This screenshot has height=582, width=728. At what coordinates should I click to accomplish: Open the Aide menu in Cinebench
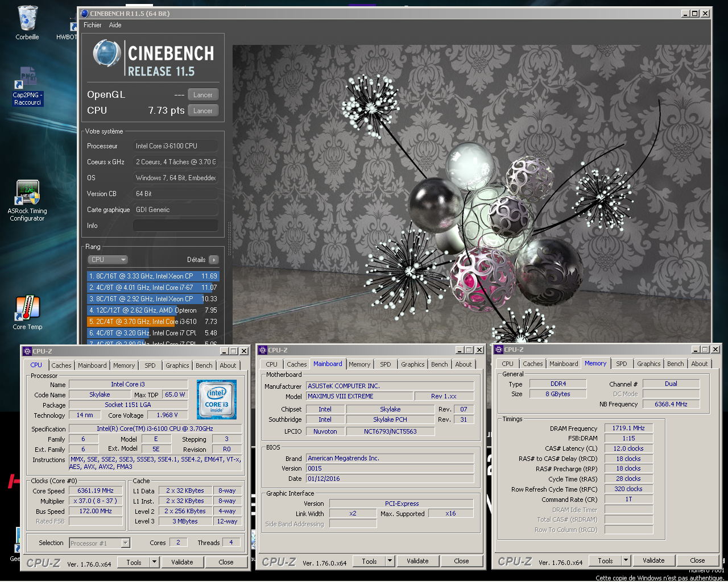click(115, 25)
